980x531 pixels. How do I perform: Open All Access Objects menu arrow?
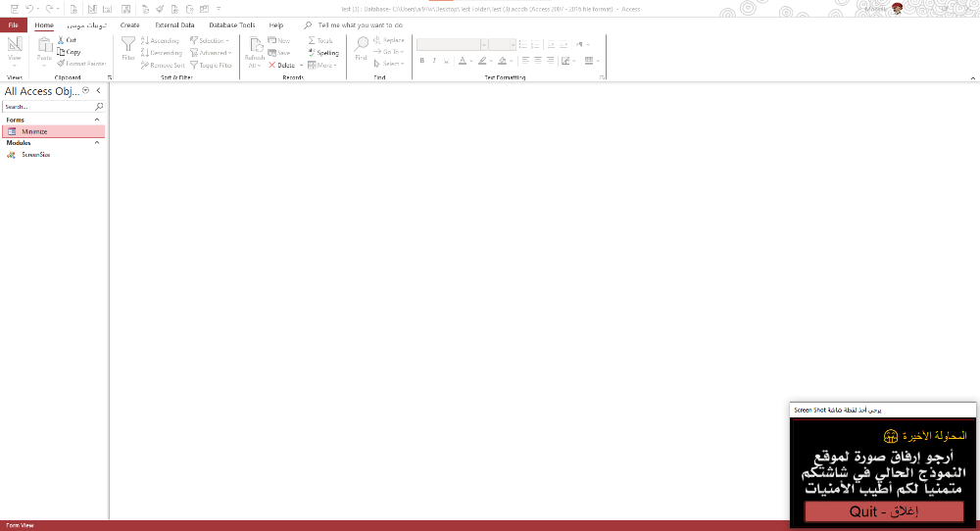point(86,90)
